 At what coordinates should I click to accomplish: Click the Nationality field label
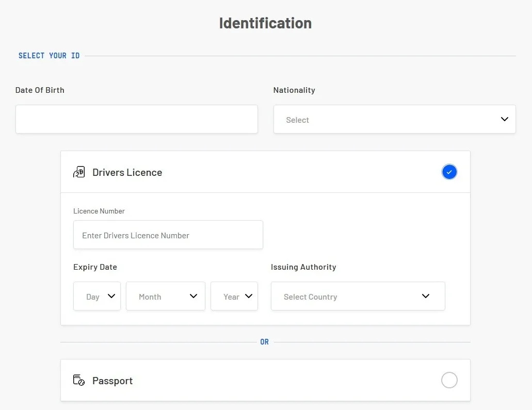(x=294, y=90)
